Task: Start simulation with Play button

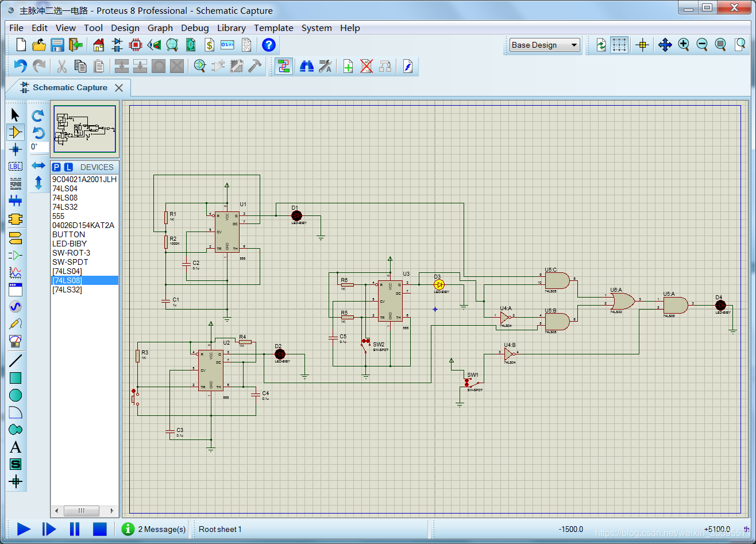Action: (x=24, y=529)
